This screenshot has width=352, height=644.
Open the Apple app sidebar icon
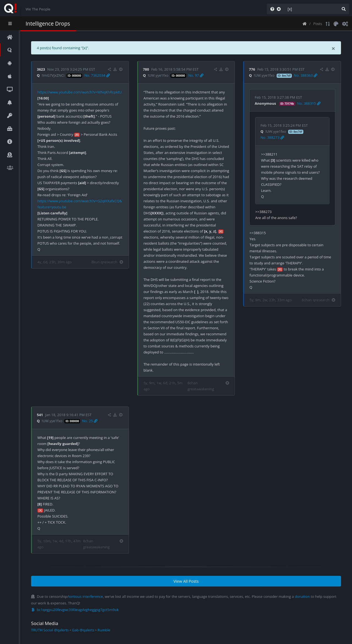click(10, 76)
